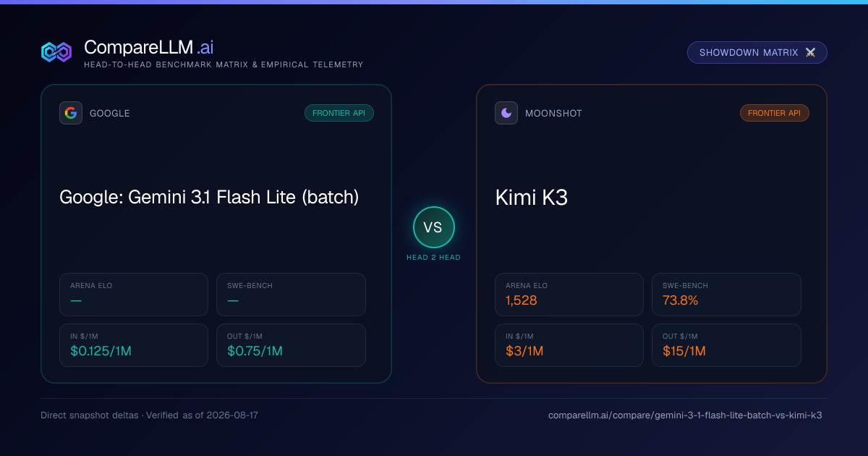This screenshot has width=868, height=456.
Task: Click the teal Frontier API badge for Google
Action: click(339, 113)
